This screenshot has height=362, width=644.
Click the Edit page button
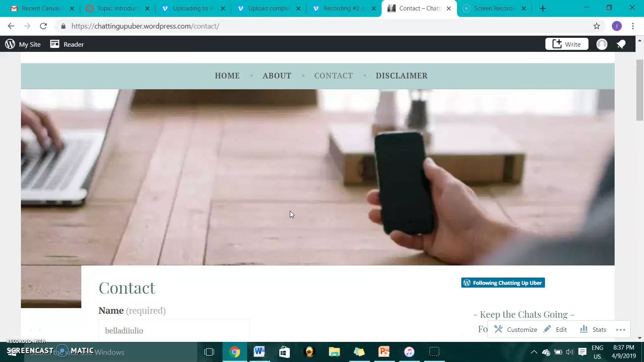[x=555, y=329]
